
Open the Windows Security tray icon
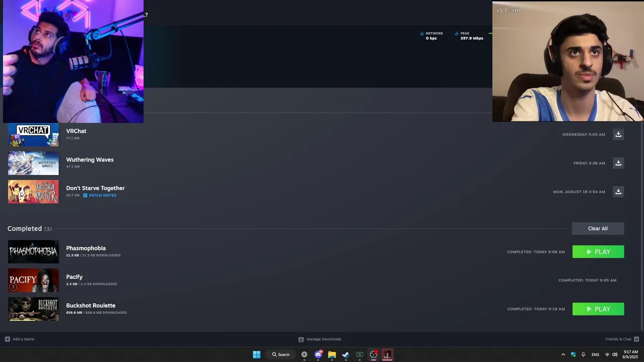pyautogui.click(x=573, y=354)
